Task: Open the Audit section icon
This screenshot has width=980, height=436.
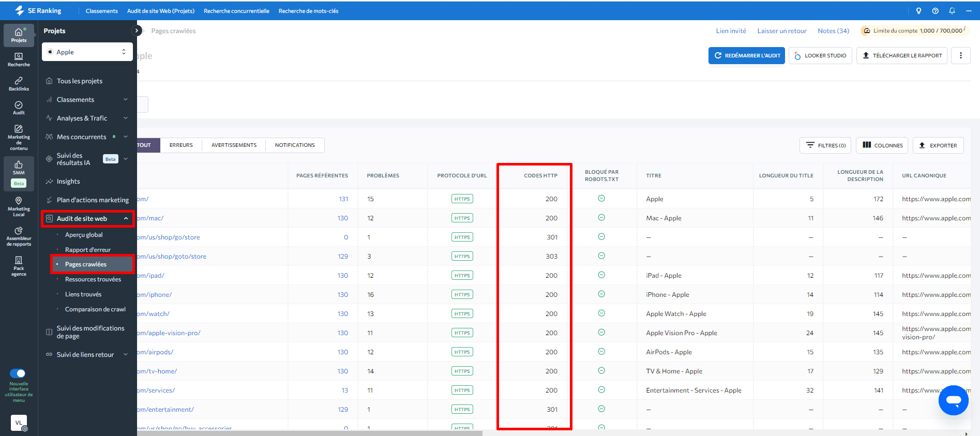Action: 19,108
